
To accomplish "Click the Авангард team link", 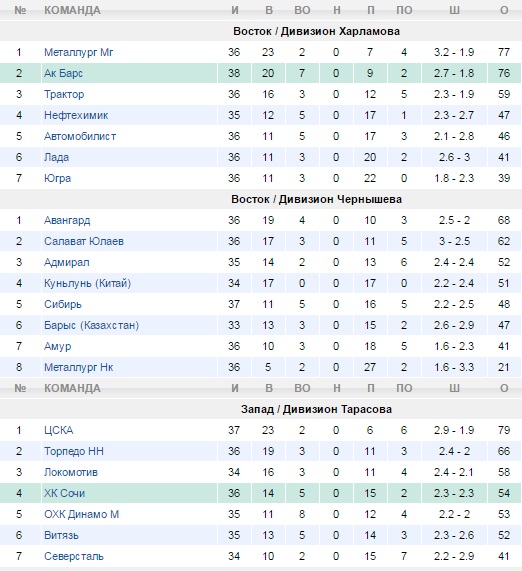I will click(x=67, y=220).
